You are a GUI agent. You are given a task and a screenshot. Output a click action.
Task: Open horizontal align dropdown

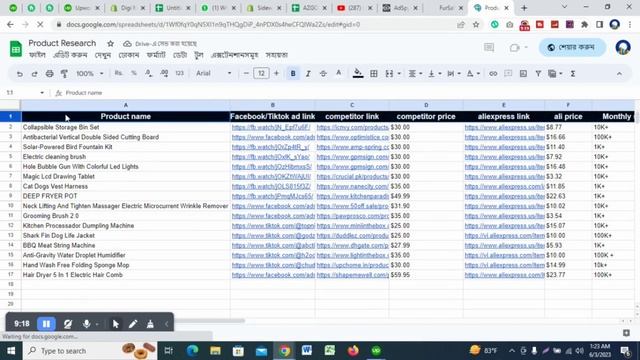click(x=415, y=73)
